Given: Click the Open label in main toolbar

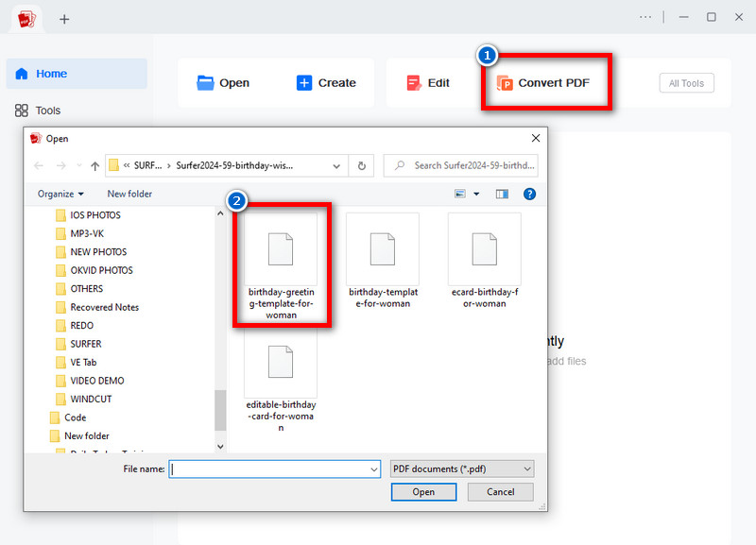Looking at the screenshot, I should click(x=234, y=83).
